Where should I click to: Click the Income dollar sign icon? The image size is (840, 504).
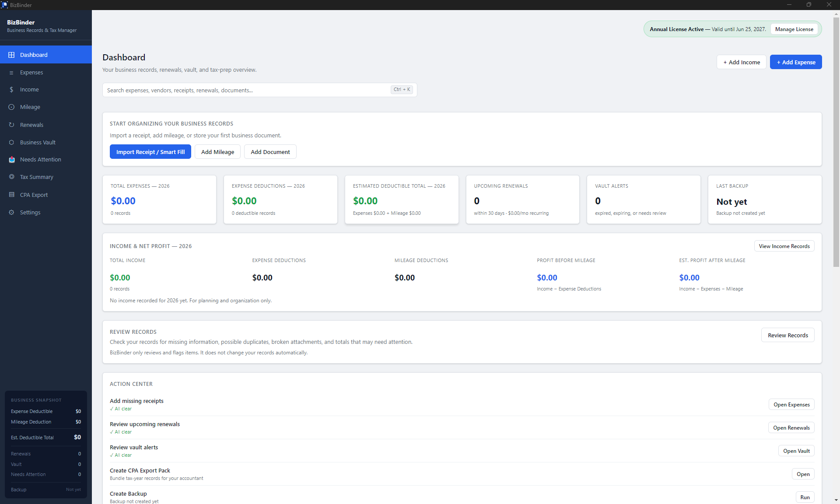pos(11,90)
